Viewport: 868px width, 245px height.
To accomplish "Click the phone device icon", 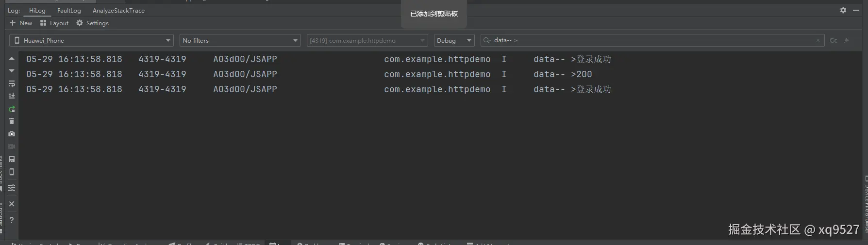I will (x=12, y=172).
